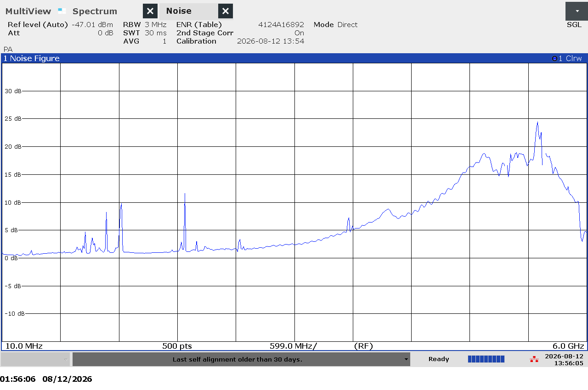Click the SGL single sweep label

[574, 25]
